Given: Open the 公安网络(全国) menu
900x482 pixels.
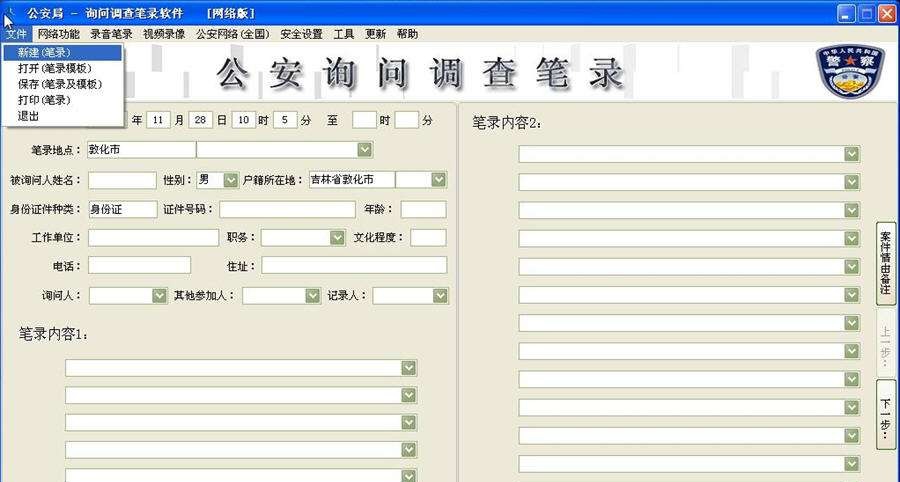Looking at the screenshot, I should (232, 34).
